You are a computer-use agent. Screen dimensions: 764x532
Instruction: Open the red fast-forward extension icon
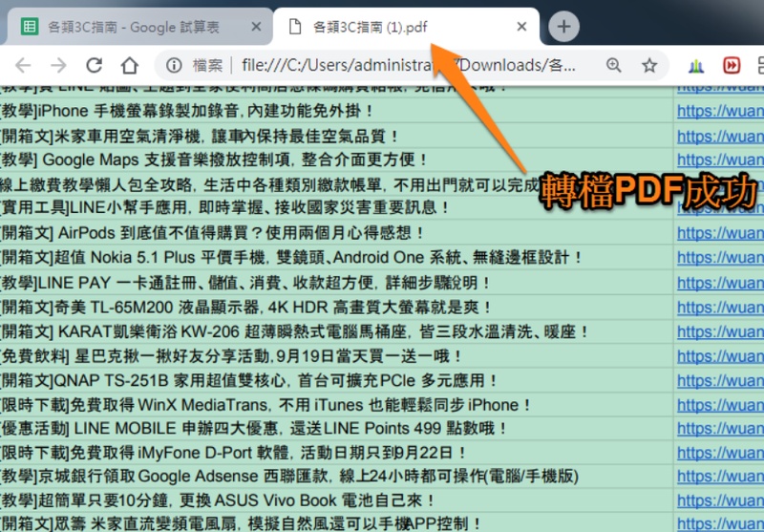click(x=732, y=65)
